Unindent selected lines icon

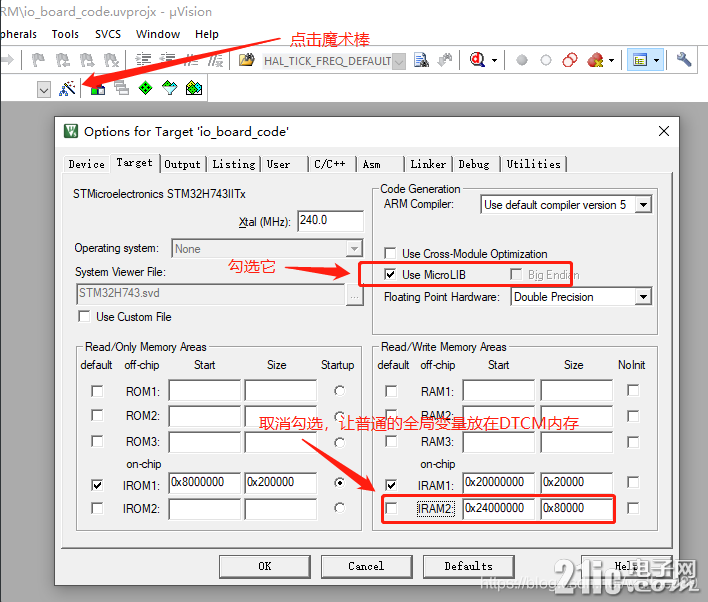[x=168, y=60]
